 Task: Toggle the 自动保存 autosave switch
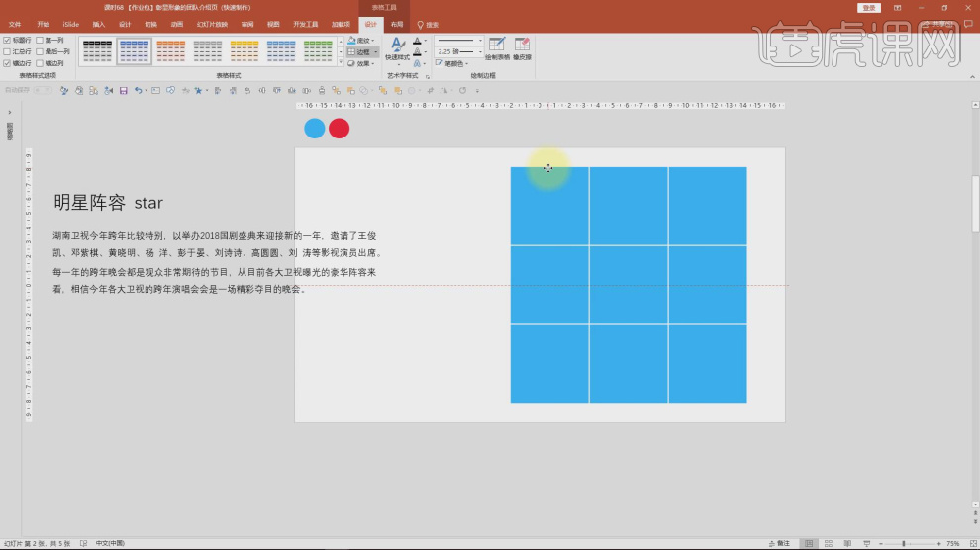(43, 91)
